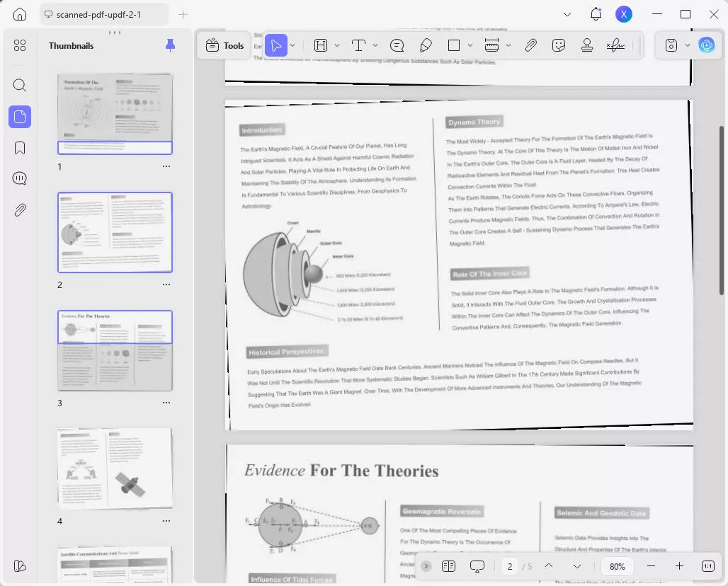Viewport: 728px width, 586px height.
Task: Open the UPDF AI assistant
Action: point(707,45)
